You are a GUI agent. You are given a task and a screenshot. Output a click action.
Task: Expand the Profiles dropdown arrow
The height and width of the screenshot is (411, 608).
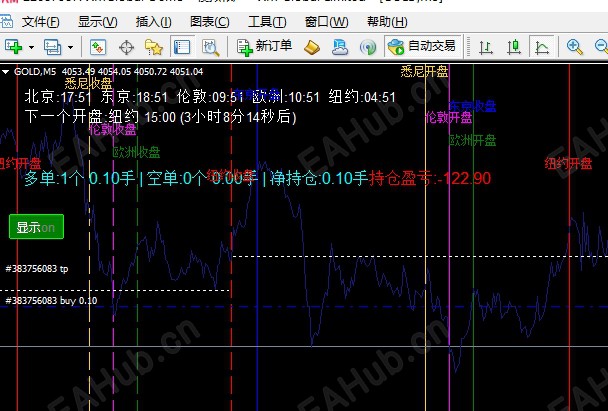click(x=70, y=48)
